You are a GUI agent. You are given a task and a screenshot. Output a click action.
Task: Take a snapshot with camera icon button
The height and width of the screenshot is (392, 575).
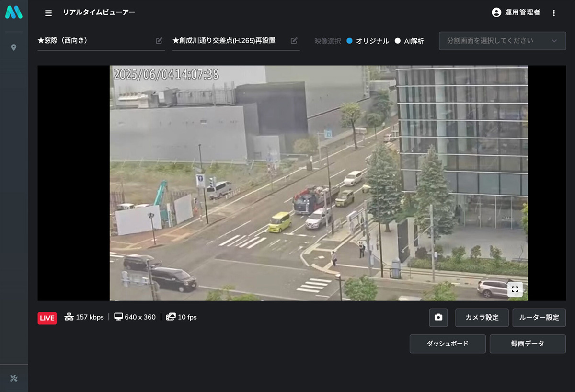(x=438, y=317)
